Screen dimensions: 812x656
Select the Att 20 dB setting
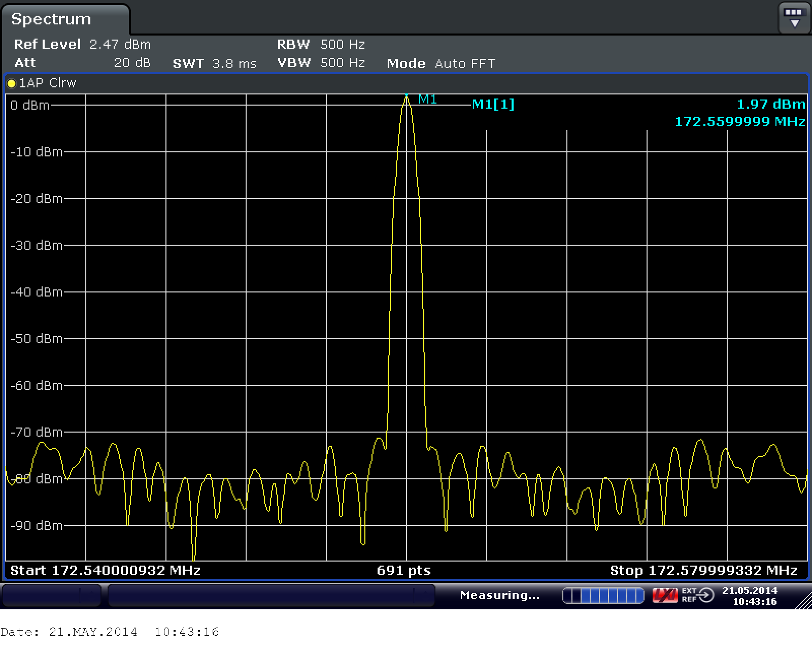point(82,63)
